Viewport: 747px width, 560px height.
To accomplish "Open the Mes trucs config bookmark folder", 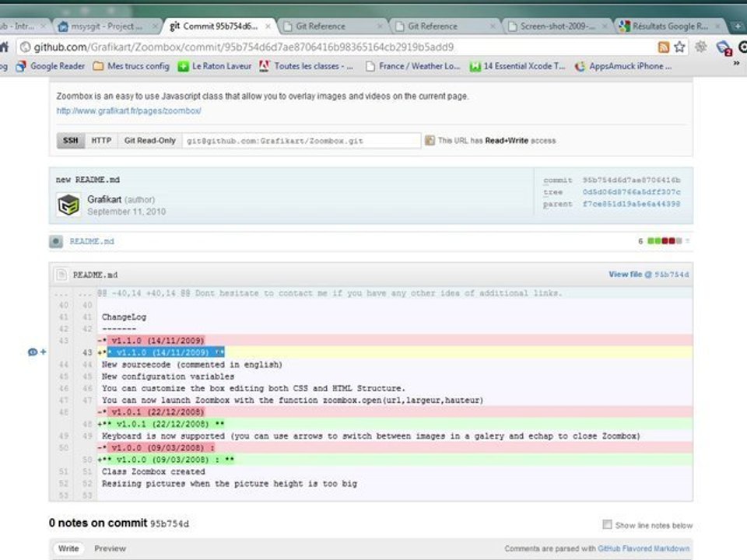I will point(131,66).
